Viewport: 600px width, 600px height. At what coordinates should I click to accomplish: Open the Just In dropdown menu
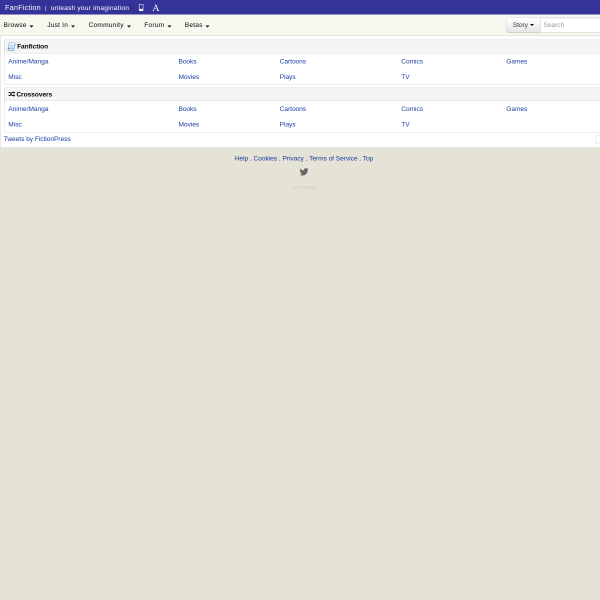[x=61, y=25]
